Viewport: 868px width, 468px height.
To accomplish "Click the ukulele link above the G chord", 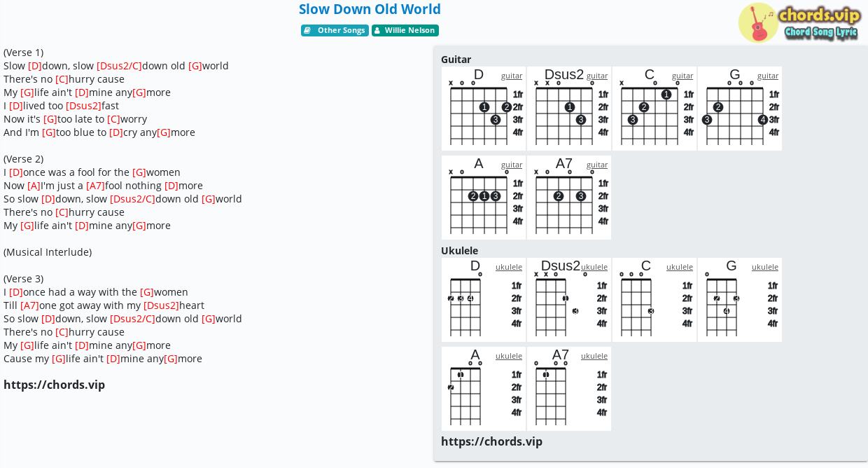I will [765, 267].
